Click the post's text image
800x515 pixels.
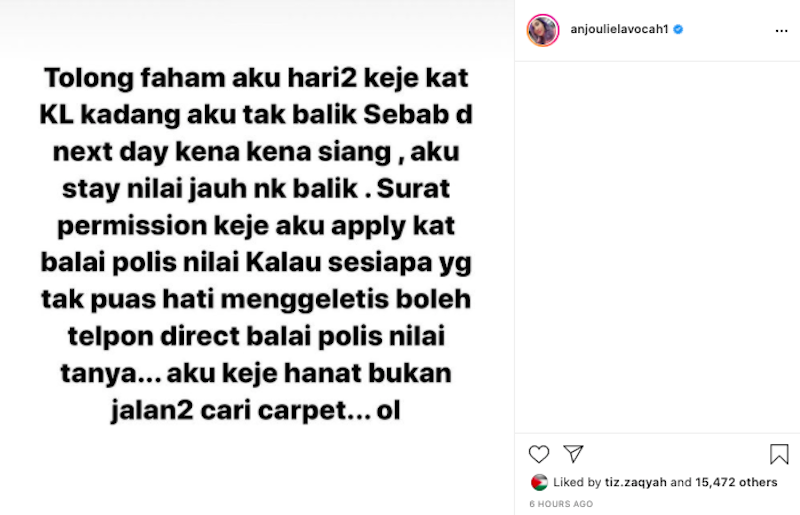(x=257, y=257)
